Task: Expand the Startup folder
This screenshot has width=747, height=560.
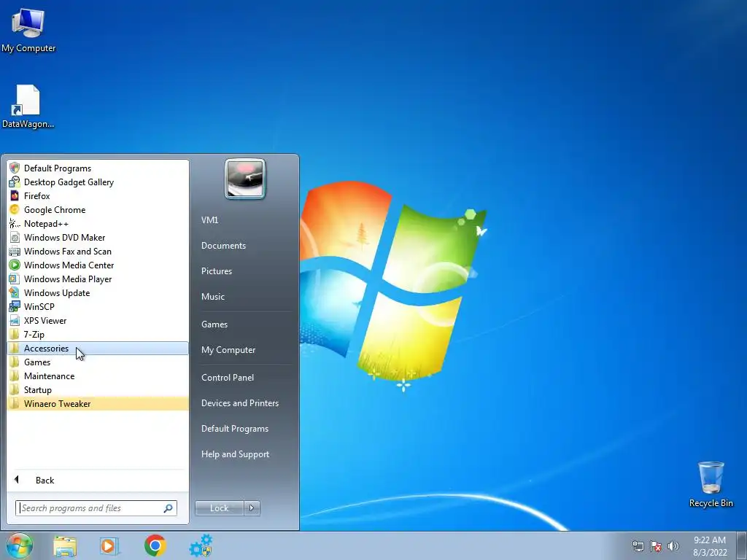Action: (98, 389)
